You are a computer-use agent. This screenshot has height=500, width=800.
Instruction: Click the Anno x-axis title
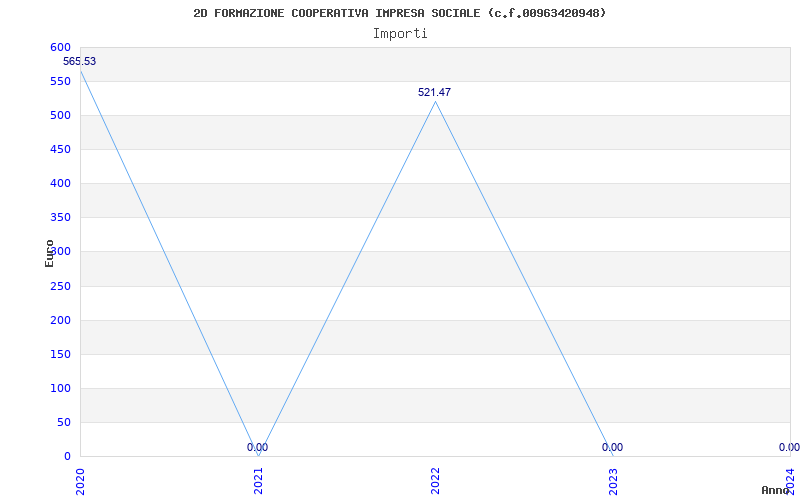(x=775, y=490)
